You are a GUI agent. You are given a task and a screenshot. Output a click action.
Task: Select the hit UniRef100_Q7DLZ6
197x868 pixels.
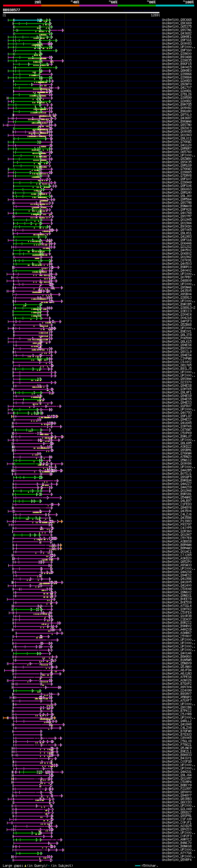(177, 94)
